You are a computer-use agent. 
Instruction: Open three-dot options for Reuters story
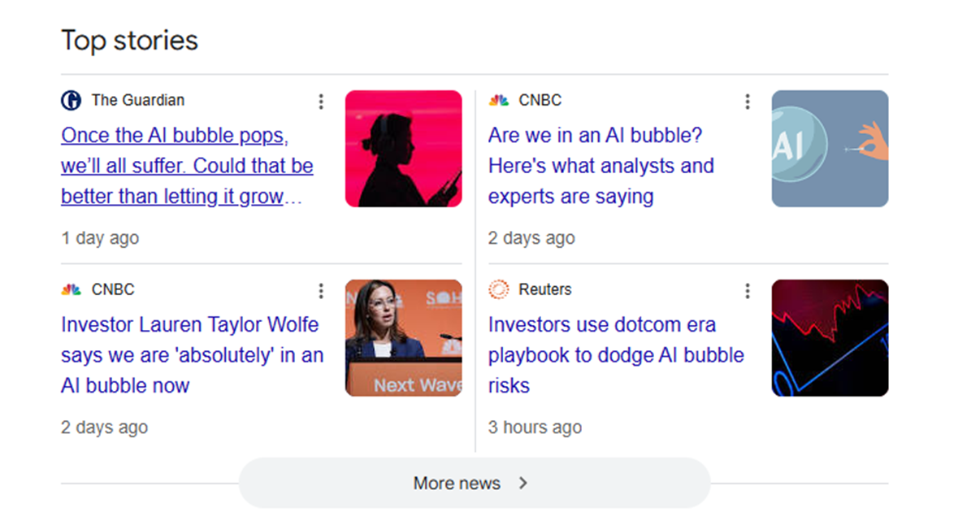[x=748, y=291]
